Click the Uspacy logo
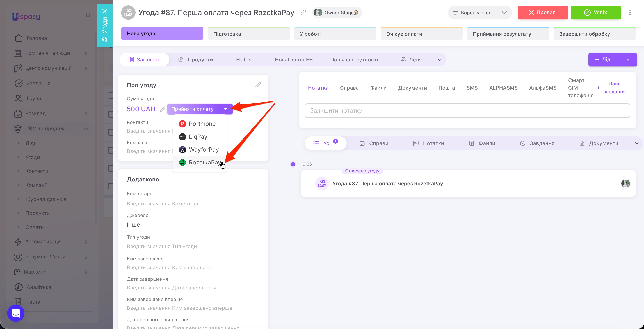The width and height of the screenshot is (644, 329). (x=26, y=17)
